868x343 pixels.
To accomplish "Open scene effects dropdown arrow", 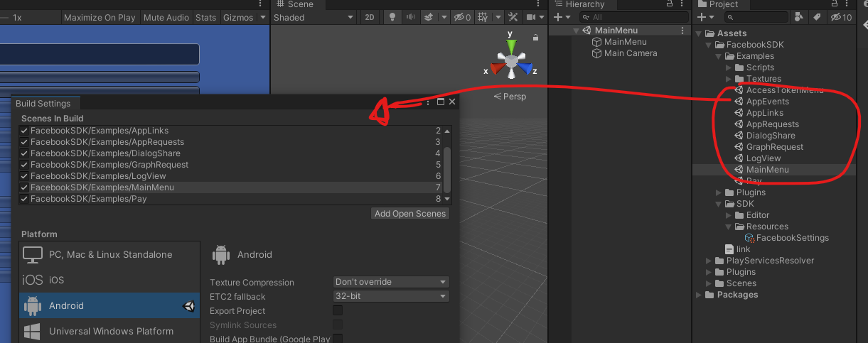I will coord(444,17).
